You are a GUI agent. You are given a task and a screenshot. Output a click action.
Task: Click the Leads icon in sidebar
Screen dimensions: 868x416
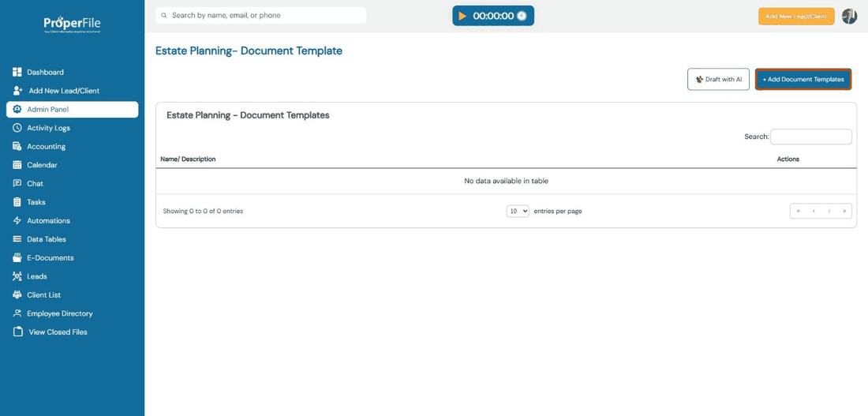coord(17,275)
